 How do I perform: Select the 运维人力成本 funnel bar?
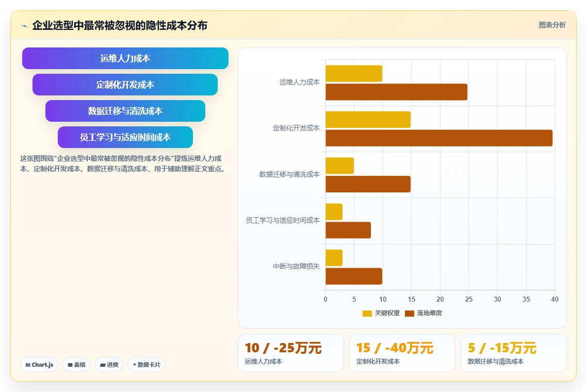(x=125, y=58)
